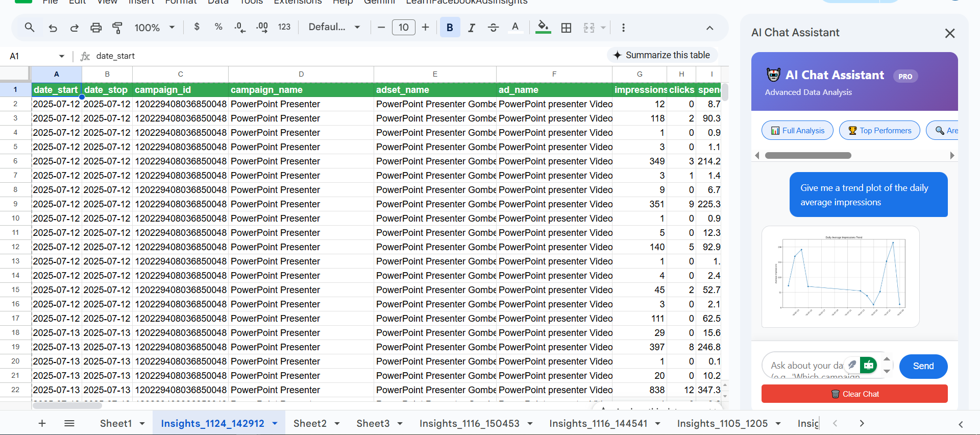This screenshot has width=980, height=435.
Task: Toggle bold formatting
Action: click(x=450, y=28)
